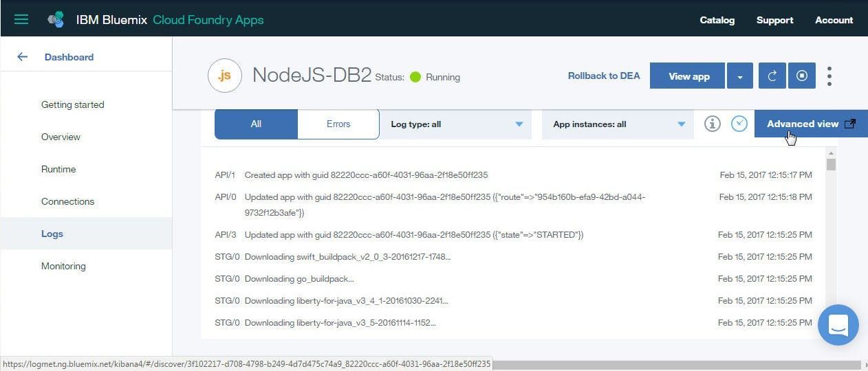Open the Catalog link
This screenshot has height=371, width=868.
(x=717, y=20)
